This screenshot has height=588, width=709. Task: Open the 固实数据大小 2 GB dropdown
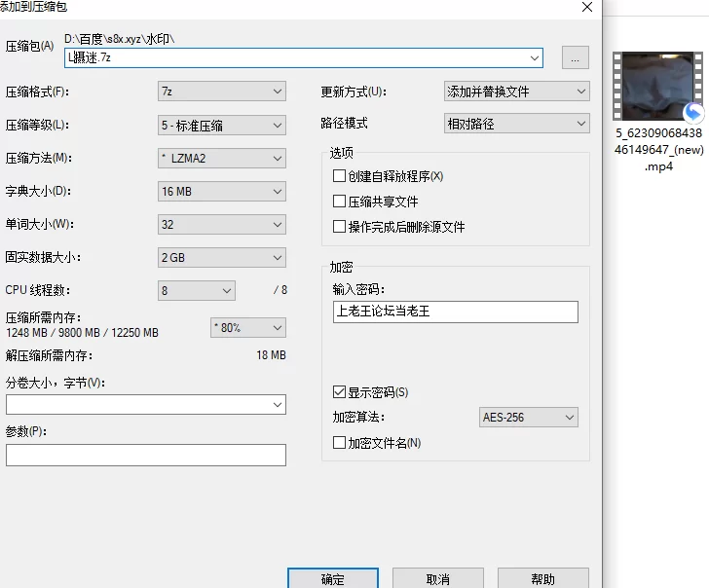point(222,258)
